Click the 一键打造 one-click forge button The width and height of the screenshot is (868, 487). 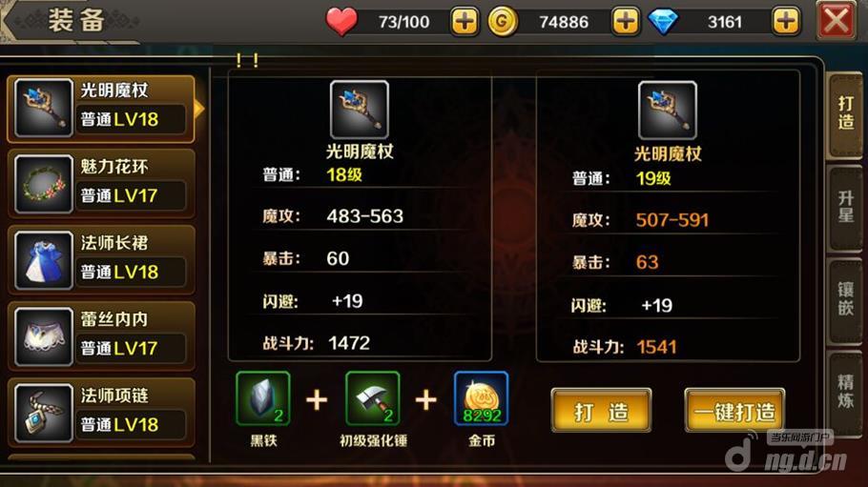pyautogui.click(x=734, y=411)
